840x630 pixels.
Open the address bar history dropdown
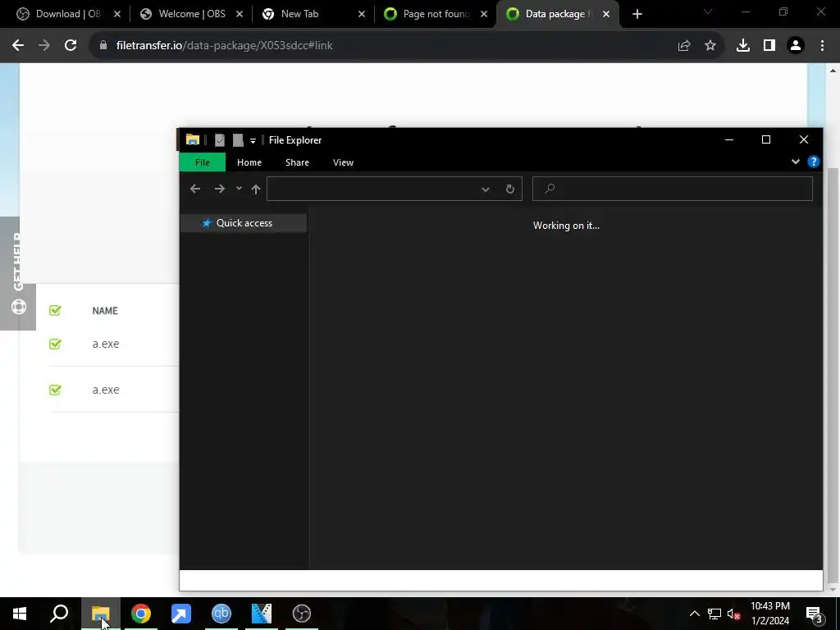[x=486, y=189]
